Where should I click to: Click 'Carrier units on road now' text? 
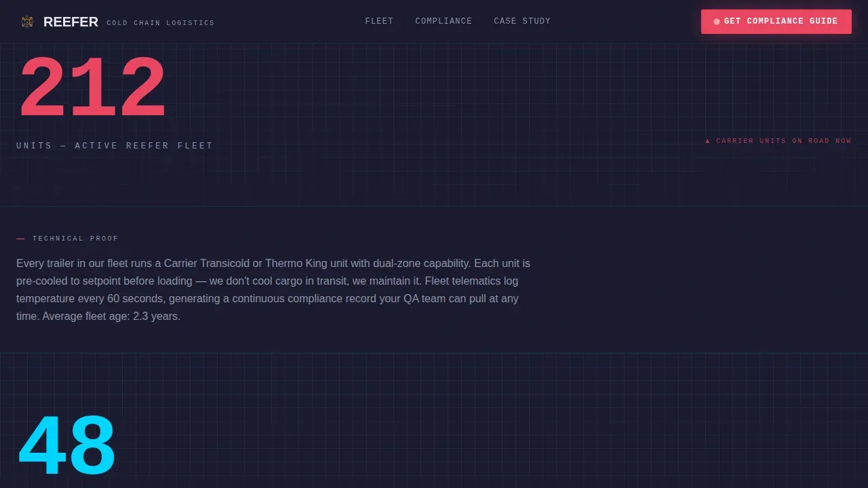pos(778,141)
